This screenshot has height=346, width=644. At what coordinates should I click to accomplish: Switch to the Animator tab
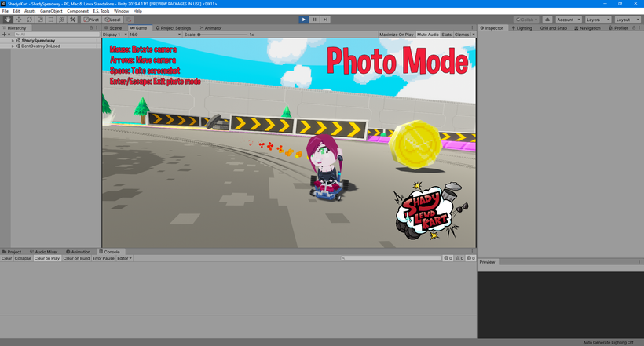pyautogui.click(x=210, y=28)
